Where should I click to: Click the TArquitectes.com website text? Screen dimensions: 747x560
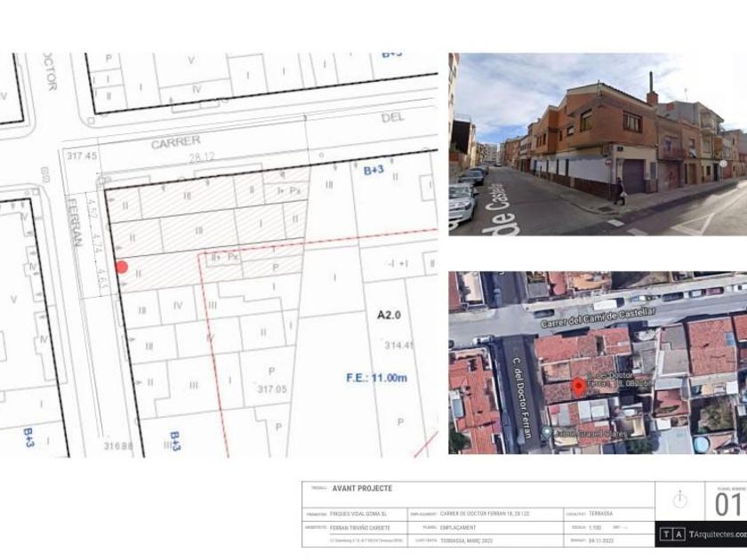click(x=718, y=534)
